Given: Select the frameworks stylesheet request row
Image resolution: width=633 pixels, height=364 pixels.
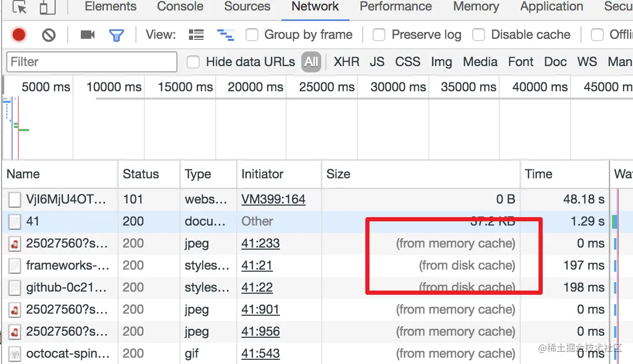Looking at the screenshot, I should pos(68,265).
